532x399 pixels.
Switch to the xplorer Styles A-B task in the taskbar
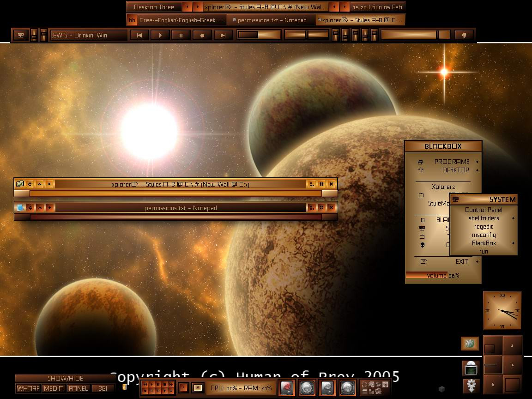tap(360, 20)
